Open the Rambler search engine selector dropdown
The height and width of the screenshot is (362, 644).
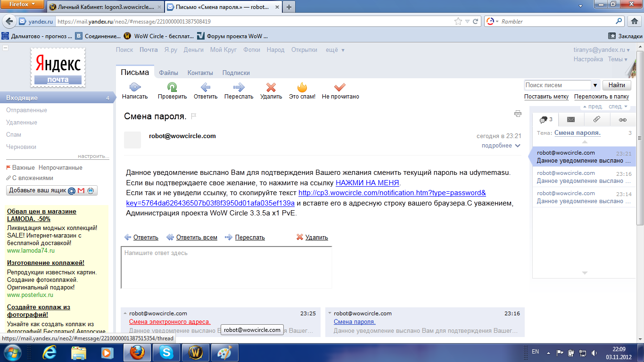click(493, 21)
